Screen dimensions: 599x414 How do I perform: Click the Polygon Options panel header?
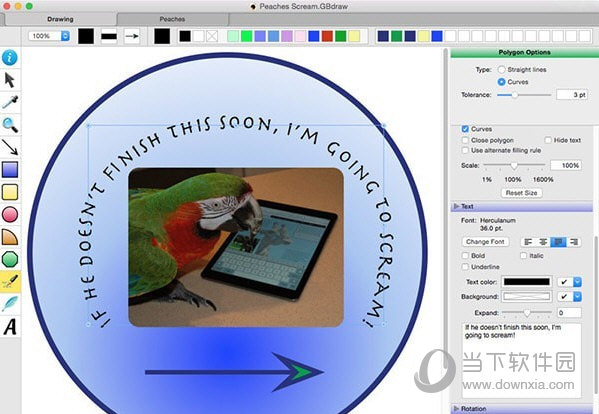click(525, 52)
